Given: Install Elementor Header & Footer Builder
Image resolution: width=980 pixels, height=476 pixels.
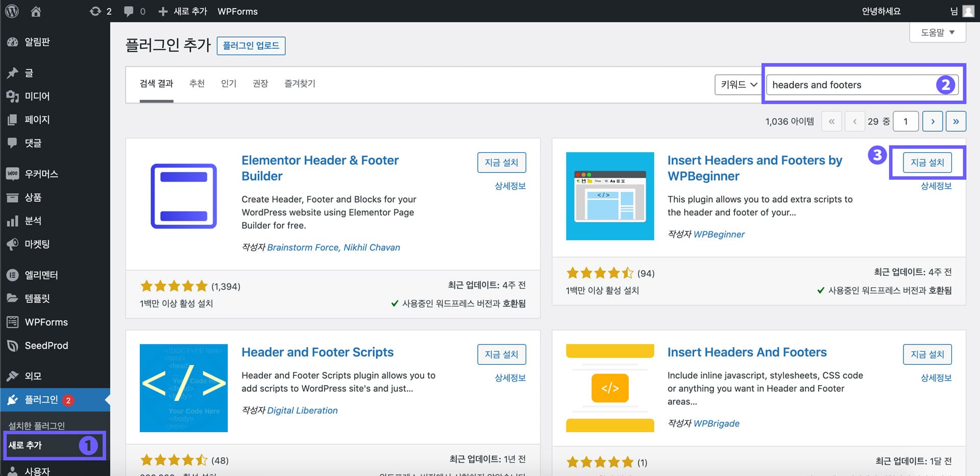Looking at the screenshot, I should coord(502,162).
